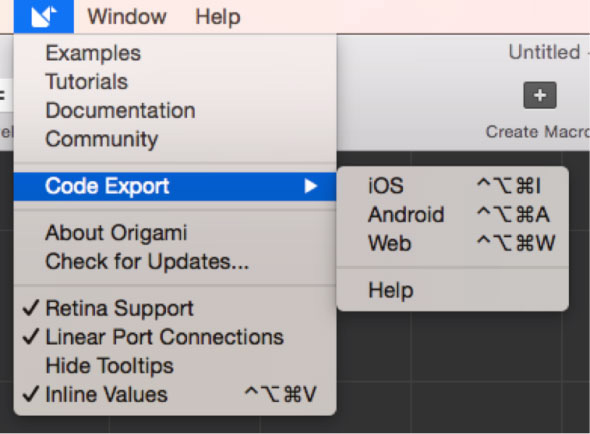Open the Origami bird logo menu
The image size is (590, 434).
click(44, 17)
